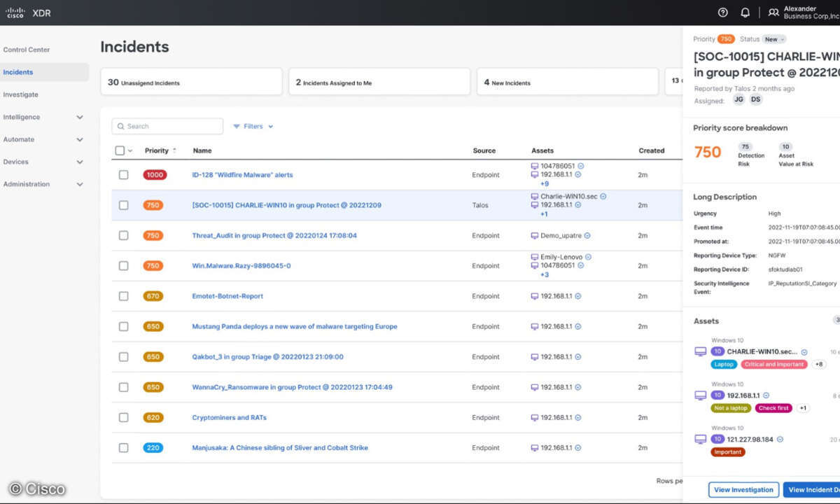Click the monitor icon beside 104786051 in Wildfire row
The image size is (840, 504).
pos(535,166)
